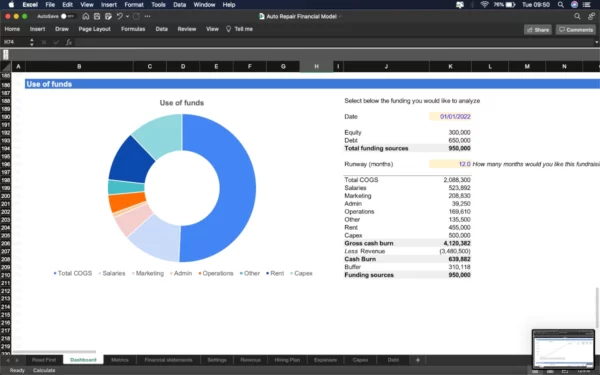Open macOS Control Center icon
This screenshot has width=600, height=375.
pyautogui.click(x=587, y=5)
